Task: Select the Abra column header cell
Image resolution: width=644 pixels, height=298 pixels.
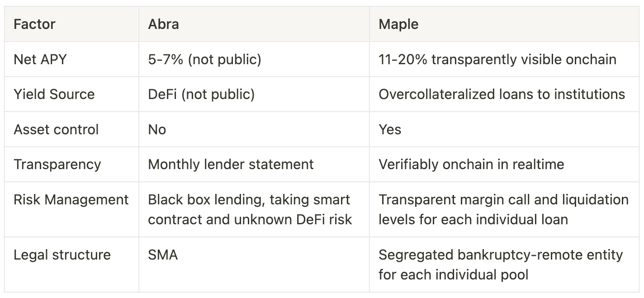Action: pos(254,24)
